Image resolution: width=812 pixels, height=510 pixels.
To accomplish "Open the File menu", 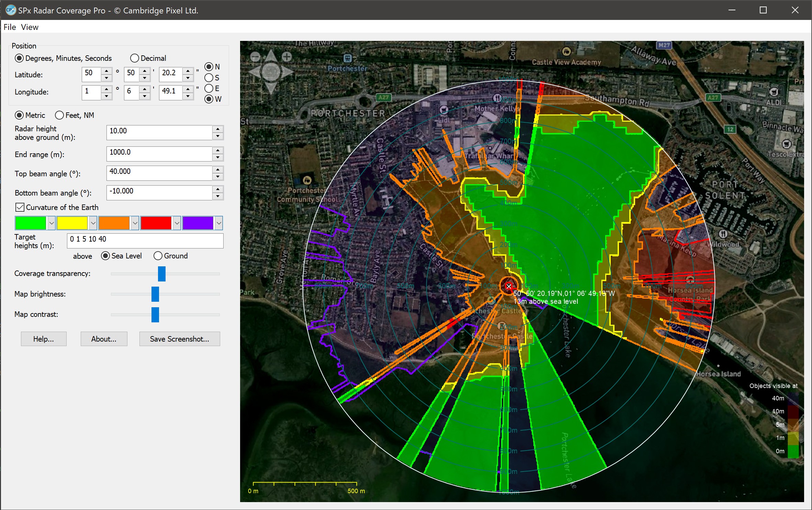I will click(x=9, y=27).
